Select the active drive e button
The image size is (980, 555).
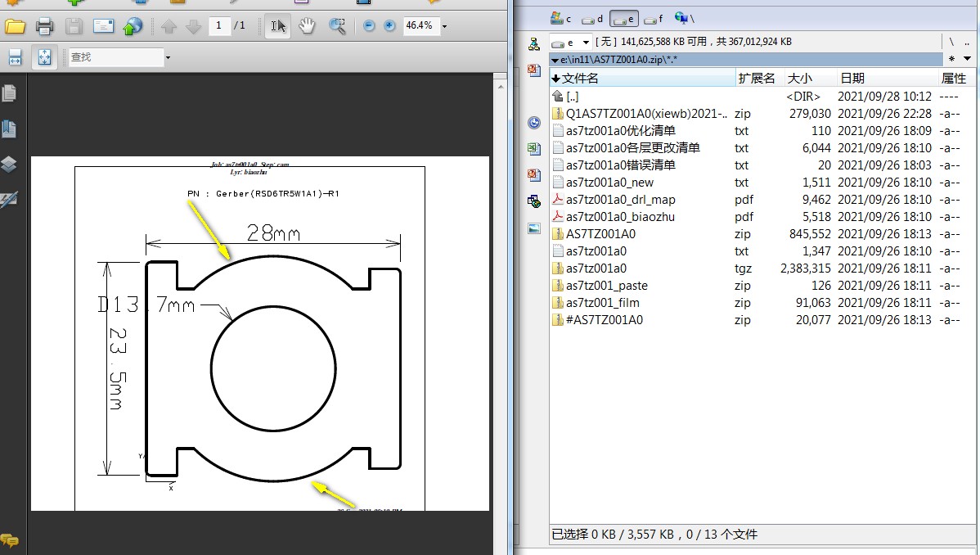click(624, 19)
